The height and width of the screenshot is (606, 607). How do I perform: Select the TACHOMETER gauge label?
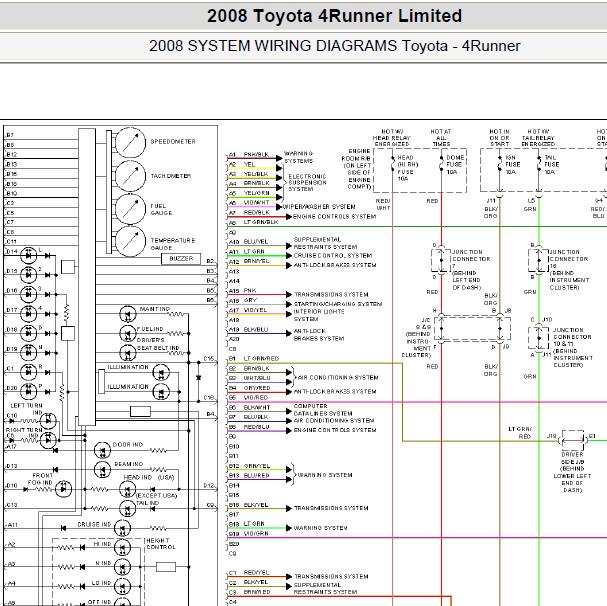coord(171,176)
